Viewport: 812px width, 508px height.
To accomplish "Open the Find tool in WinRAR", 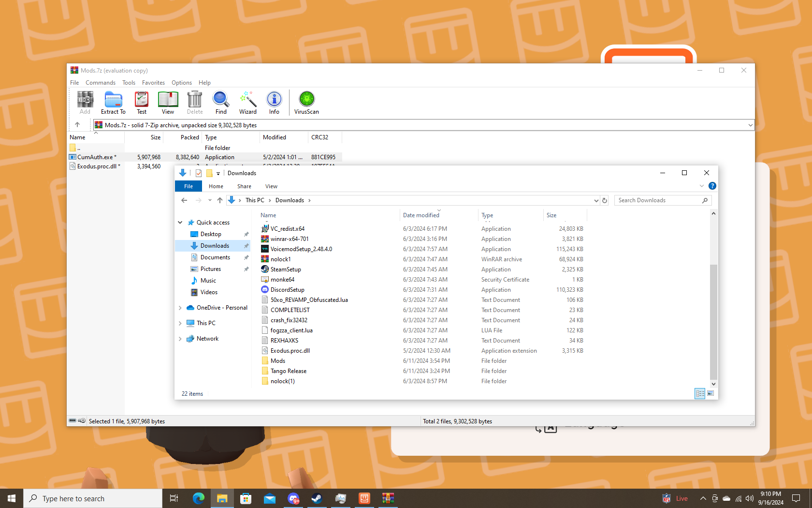I will click(x=221, y=103).
